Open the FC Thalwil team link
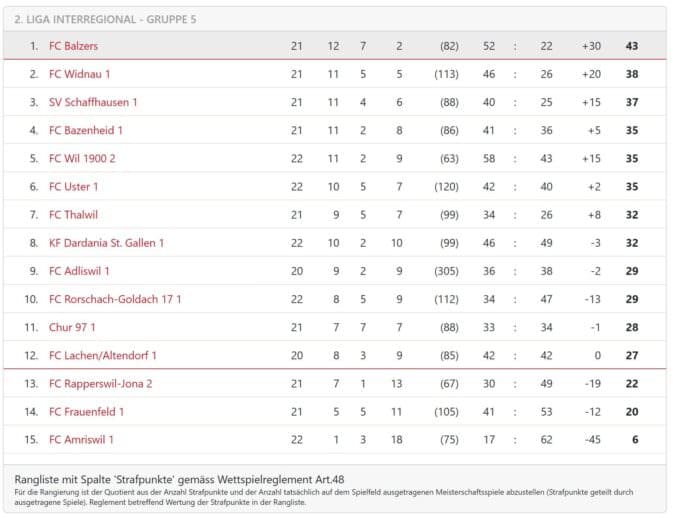673x518 pixels. 73,214
